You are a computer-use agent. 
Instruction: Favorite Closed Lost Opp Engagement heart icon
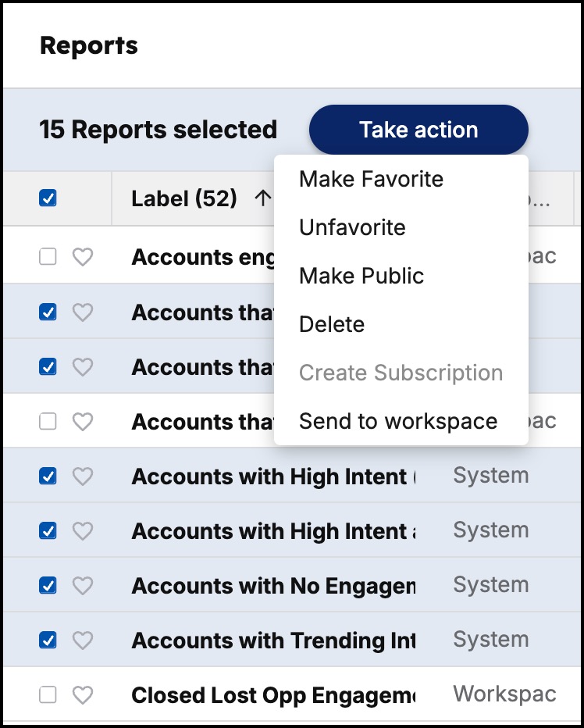point(83,695)
